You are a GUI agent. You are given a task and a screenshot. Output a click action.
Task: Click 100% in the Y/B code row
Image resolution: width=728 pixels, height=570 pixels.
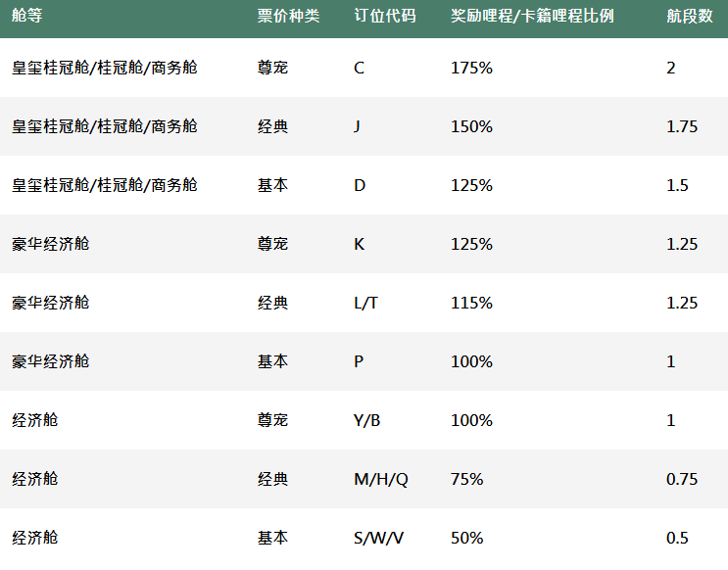coord(471,420)
